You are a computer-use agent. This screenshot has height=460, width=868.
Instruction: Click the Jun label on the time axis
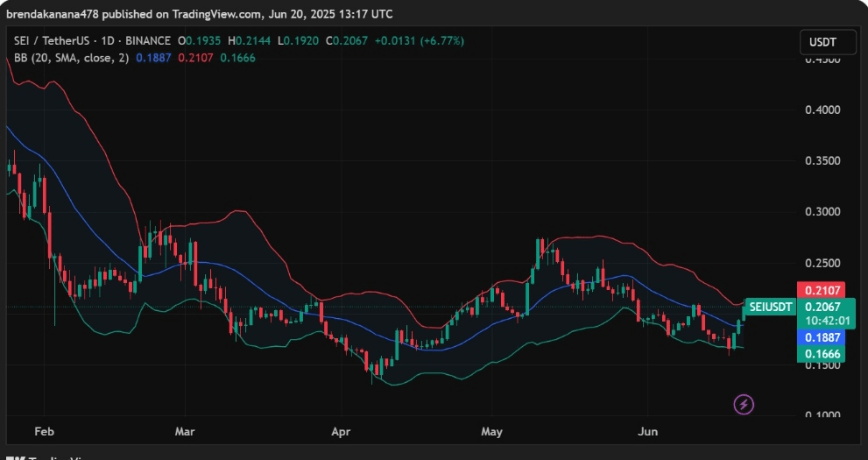649,432
